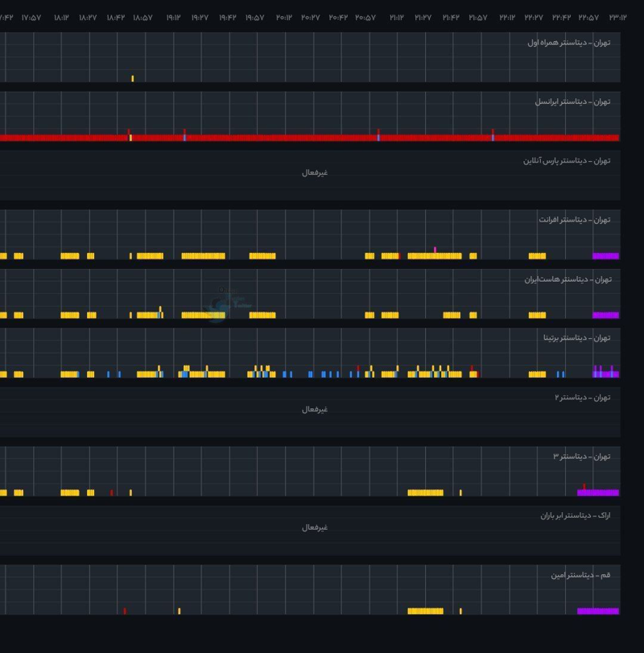Screen dimensions: 644x653
Task: Open the 'تهران - دیتاسنتر افرانت' panel title menu
Action: click(574, 220)
